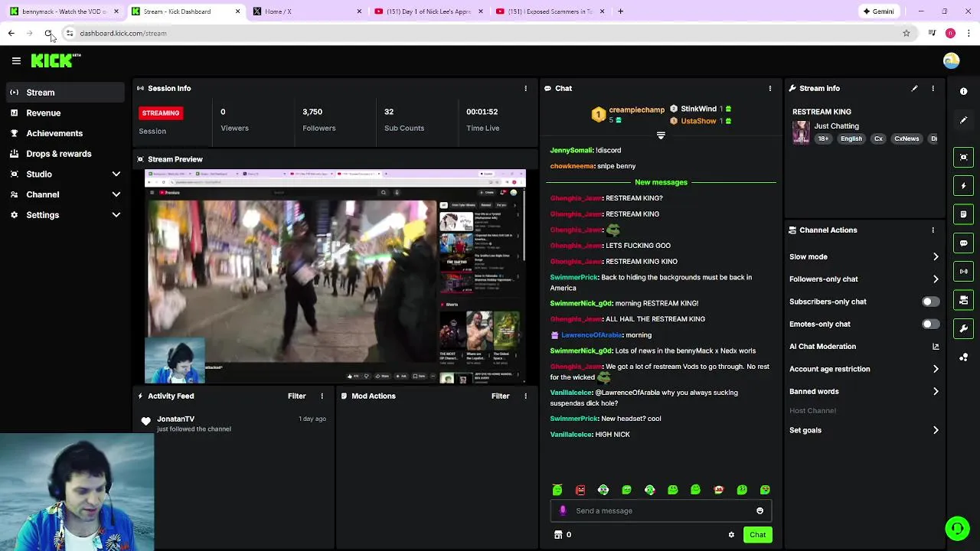
Task: Click the info icon in right rail
Action: click(x=963, y=91)
